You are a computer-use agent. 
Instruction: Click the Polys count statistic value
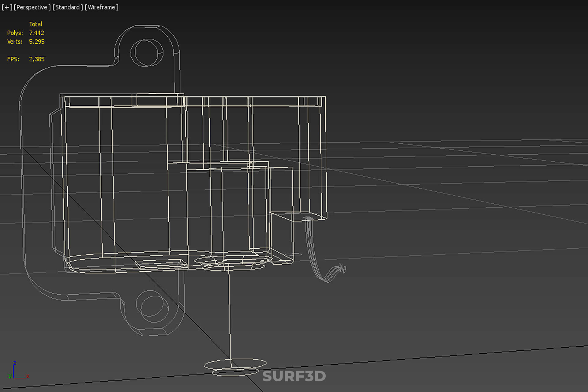[x=36, y=33]
